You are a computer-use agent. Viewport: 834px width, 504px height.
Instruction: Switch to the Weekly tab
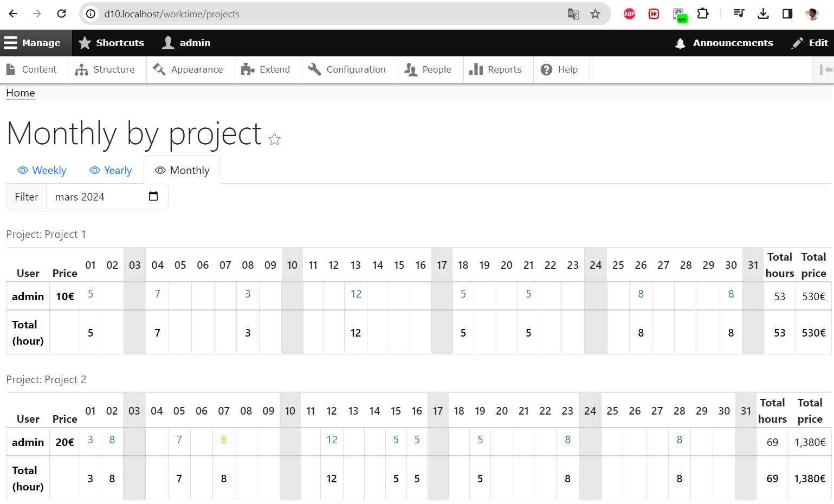pos(42,170)
